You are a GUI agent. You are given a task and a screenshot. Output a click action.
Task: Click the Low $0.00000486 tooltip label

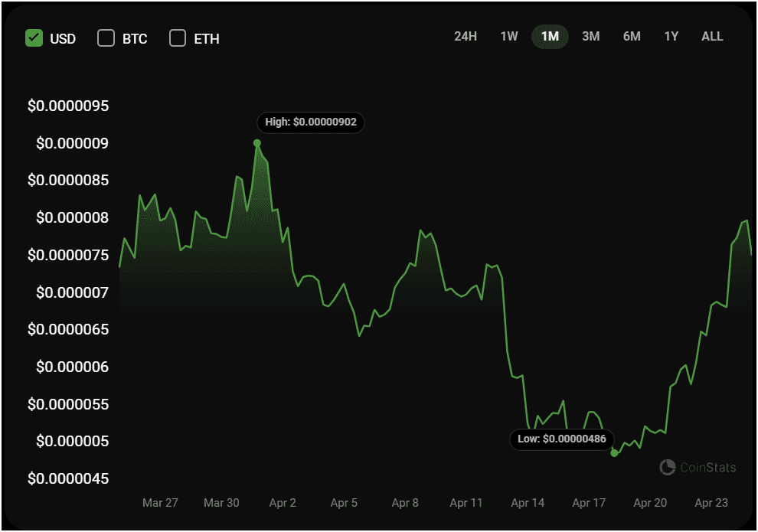pos(561,439)
